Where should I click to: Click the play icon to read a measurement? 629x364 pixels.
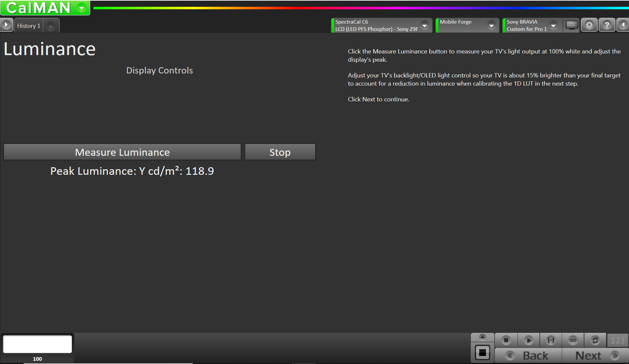528,340
